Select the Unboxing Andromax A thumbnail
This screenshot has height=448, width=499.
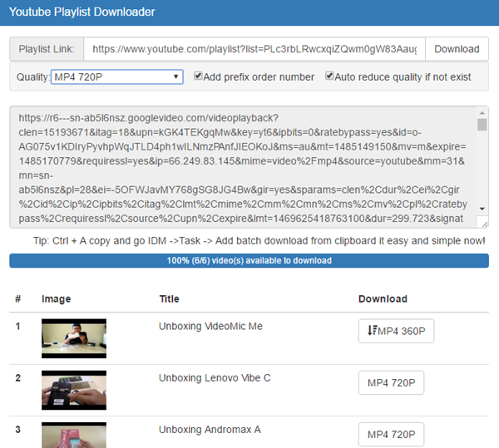point(74,436)
